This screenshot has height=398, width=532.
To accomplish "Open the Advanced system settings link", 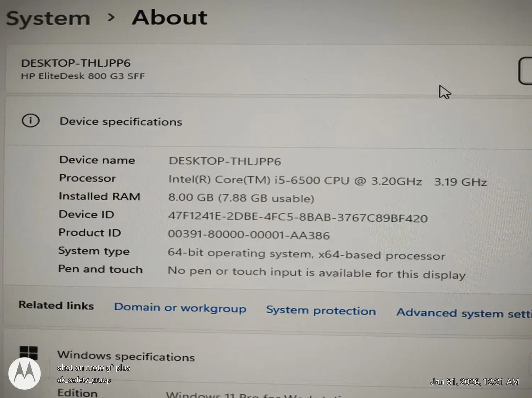I will (x=464, y=313).
